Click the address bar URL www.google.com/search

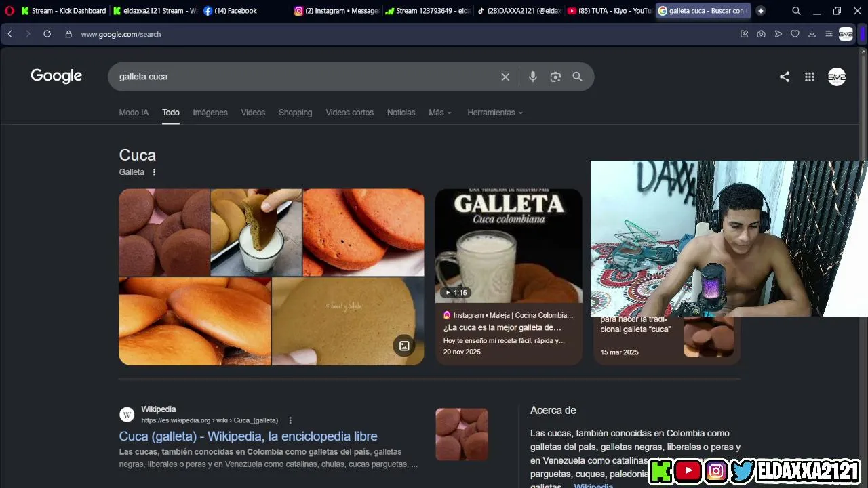[121, 34]
